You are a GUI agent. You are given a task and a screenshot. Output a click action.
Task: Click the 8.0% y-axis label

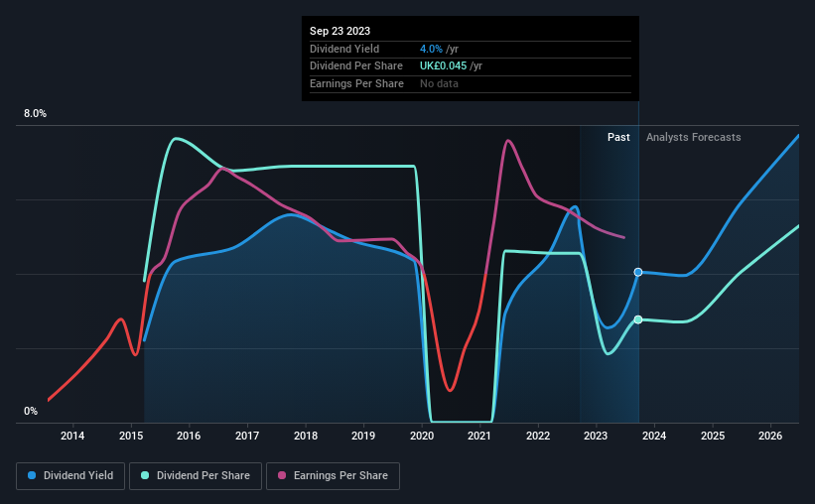[x=36, y=114]
